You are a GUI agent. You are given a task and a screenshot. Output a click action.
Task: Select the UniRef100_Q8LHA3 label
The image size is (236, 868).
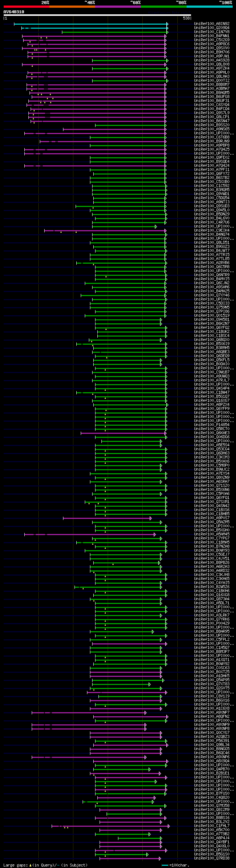click(x=212, y=77)
